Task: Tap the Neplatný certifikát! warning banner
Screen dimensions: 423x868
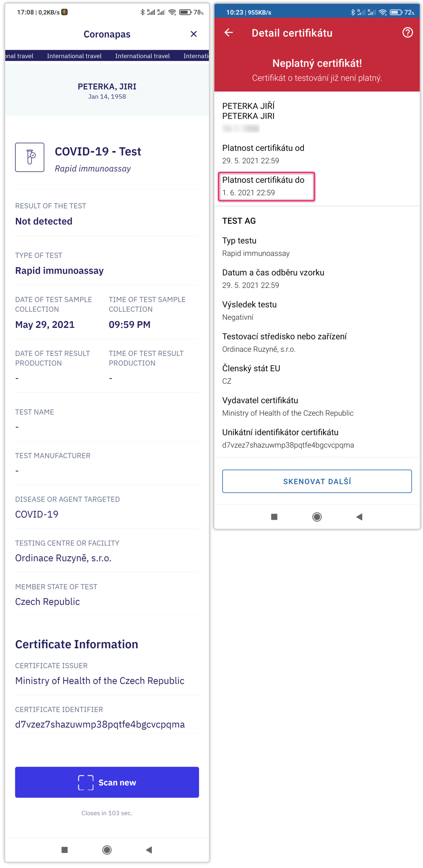Action: pos(317,70)
